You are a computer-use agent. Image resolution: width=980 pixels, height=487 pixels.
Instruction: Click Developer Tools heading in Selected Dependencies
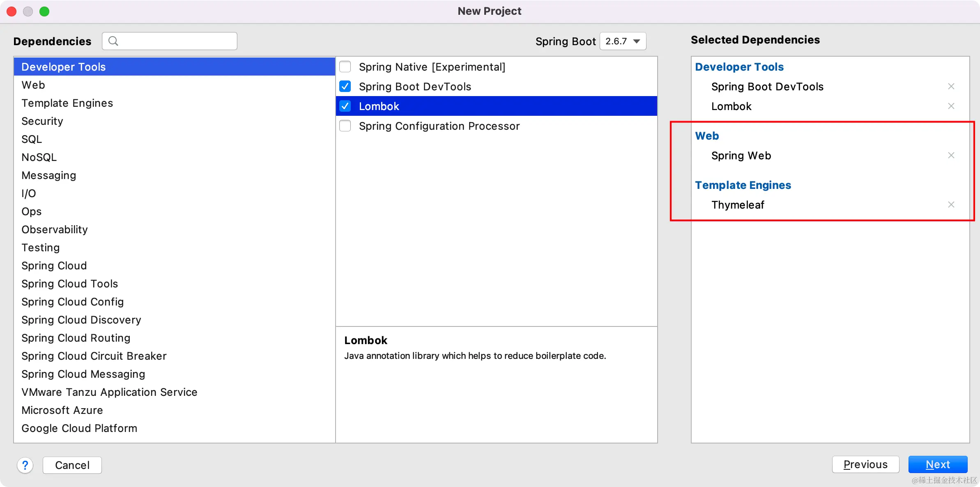click(739, 67)
